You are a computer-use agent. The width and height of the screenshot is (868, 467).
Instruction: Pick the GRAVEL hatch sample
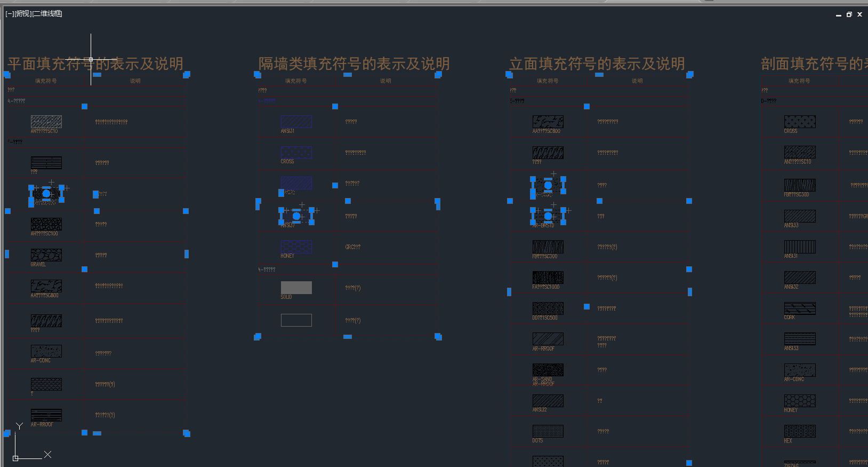click(x=46, y=255)
